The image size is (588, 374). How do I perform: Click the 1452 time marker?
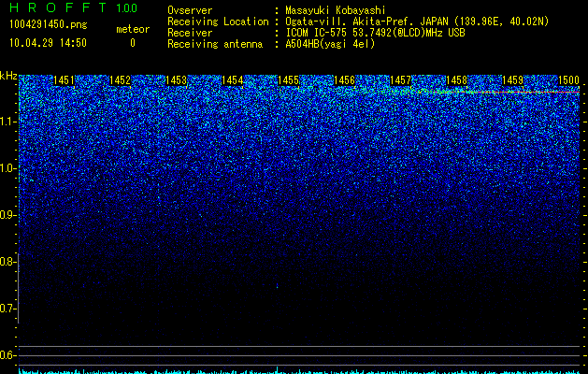pos(120,80)
